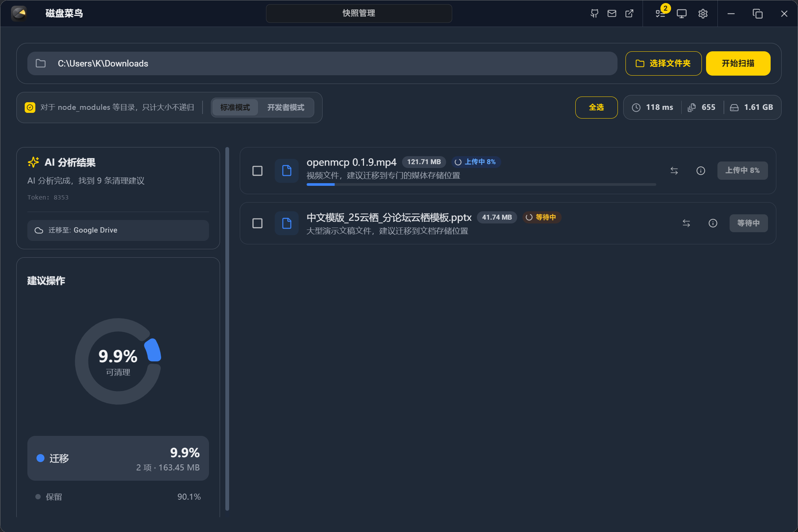Click the 开始扫描 button

click(738, 63)
